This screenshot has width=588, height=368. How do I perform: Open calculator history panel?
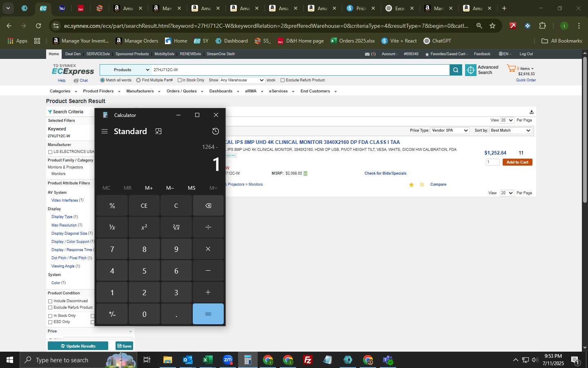216,131
